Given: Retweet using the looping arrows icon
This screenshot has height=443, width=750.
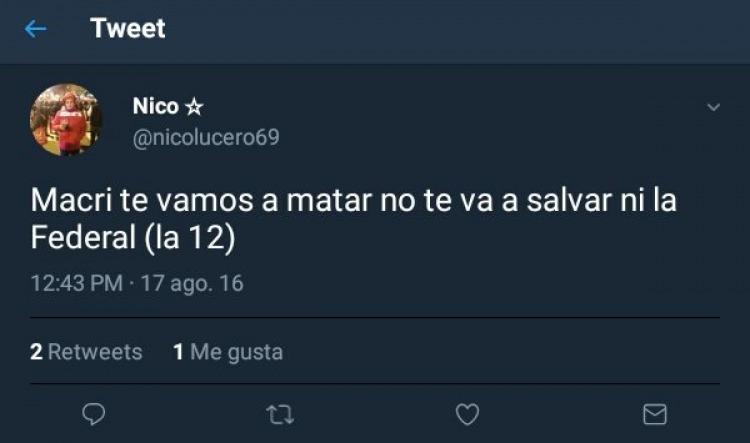Looking at the screenshot, I should point(280,415).
